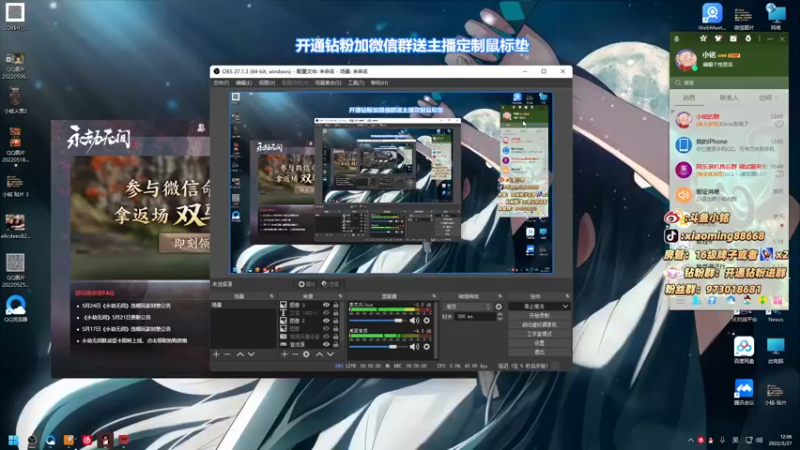
Task: Open QQ浏览器 desktop icon
Action: pyautogui.click(x=16, y=309)
